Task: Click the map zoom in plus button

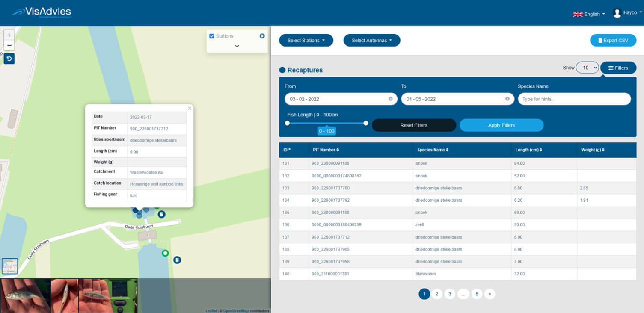Action: (9, 35)
